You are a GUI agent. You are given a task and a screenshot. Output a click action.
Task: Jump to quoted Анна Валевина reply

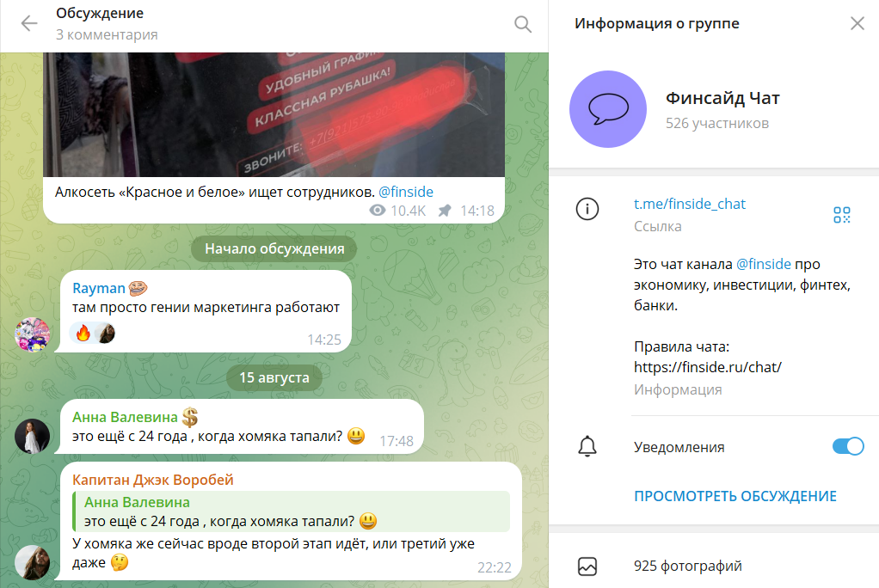[x=291, y=511]
